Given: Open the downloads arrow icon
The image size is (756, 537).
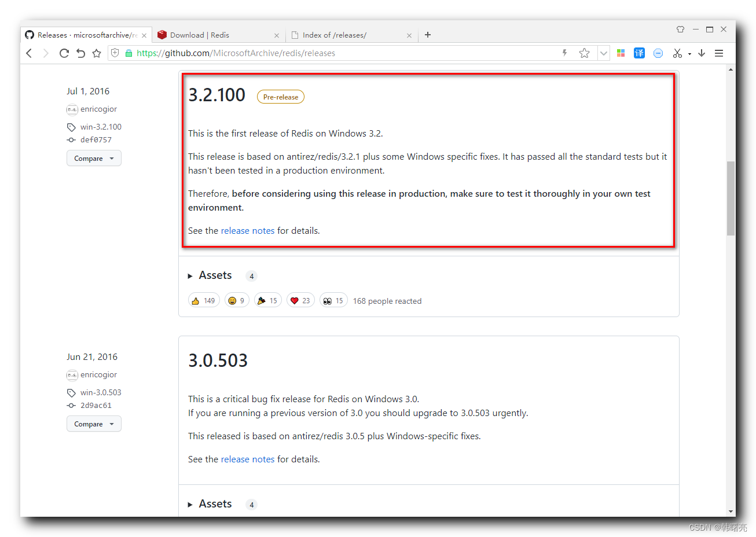Looking at the screenshot, I should point(702,53).
